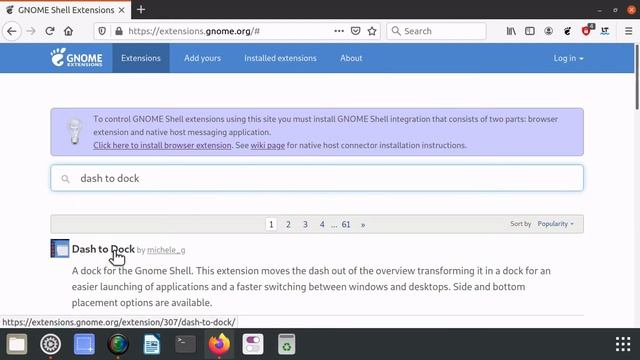The width and height of the screenshot is (640, 360).
Task: Click the page vertical scrollbar
Action: [637, 77]
